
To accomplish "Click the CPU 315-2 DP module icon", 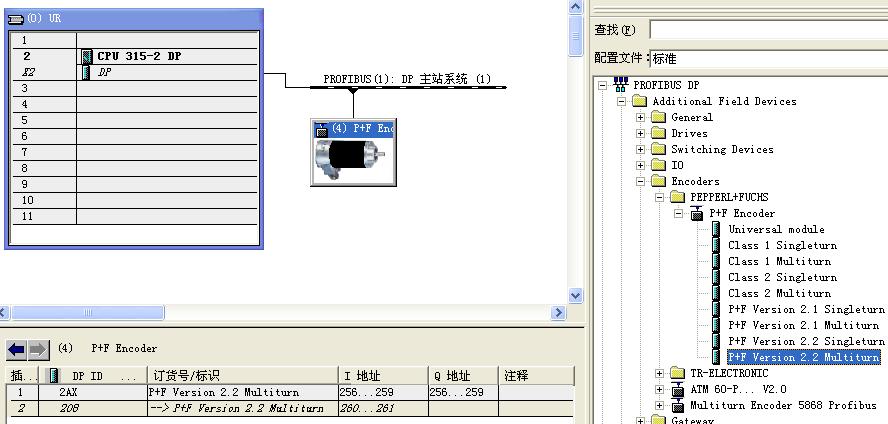I will (87, 56).
